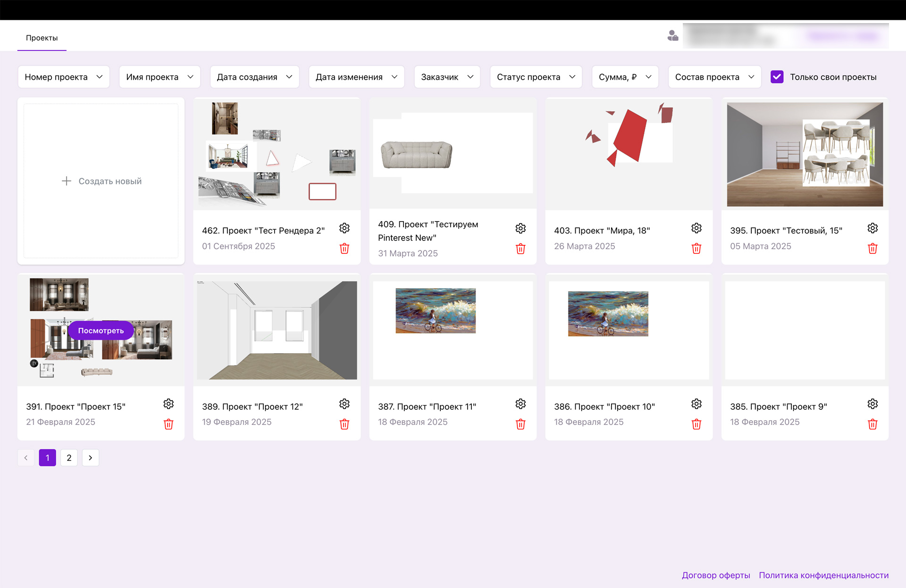Go to page 2 of projects

(69, 458)
